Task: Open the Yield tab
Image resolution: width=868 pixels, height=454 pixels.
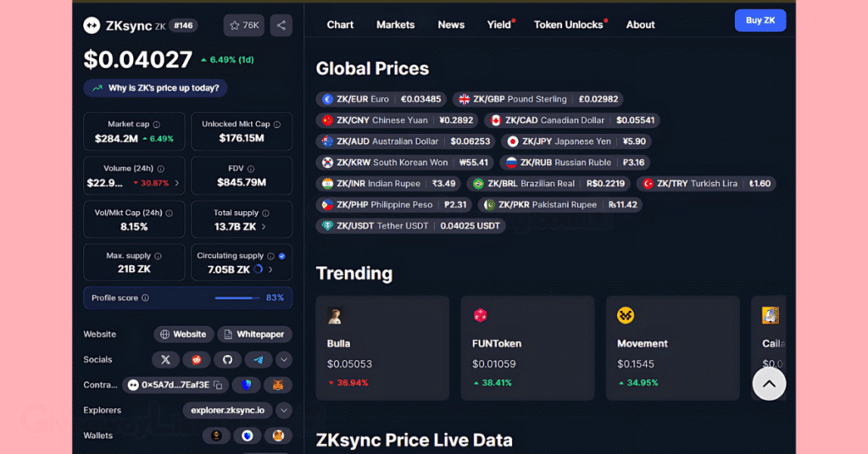Action: click(x=499, y=25)
